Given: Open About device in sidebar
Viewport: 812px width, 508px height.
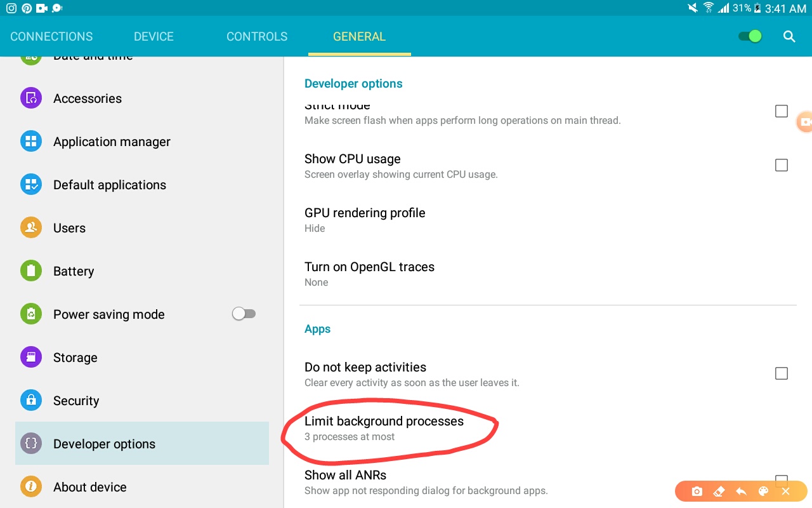Looking at the screenshot, I should (142, 487).
